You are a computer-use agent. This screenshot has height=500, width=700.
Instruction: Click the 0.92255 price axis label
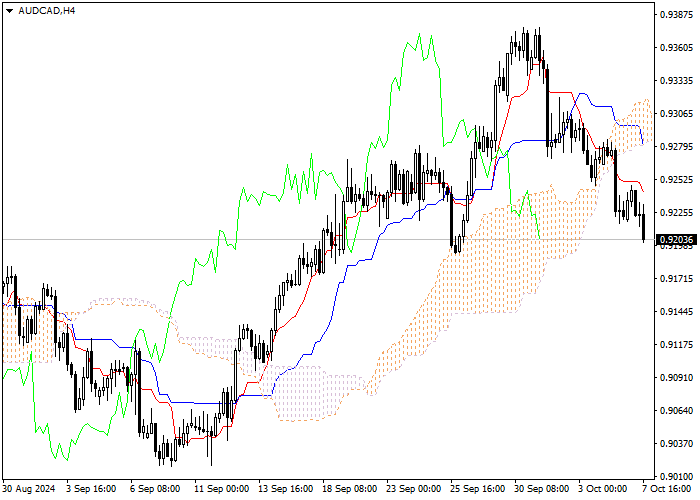676,213
